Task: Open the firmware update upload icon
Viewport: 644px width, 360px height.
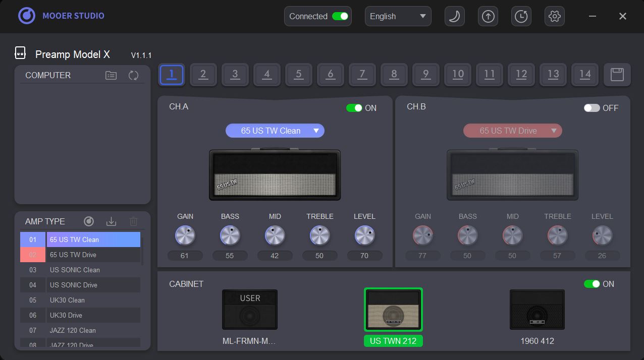Action: 488,16
